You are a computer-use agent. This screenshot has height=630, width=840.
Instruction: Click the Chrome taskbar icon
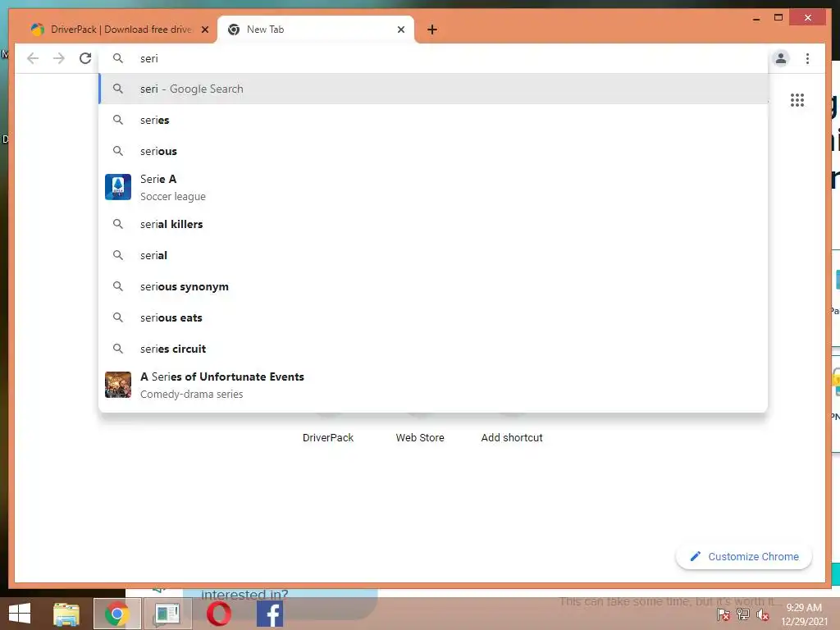click(116, 614)
